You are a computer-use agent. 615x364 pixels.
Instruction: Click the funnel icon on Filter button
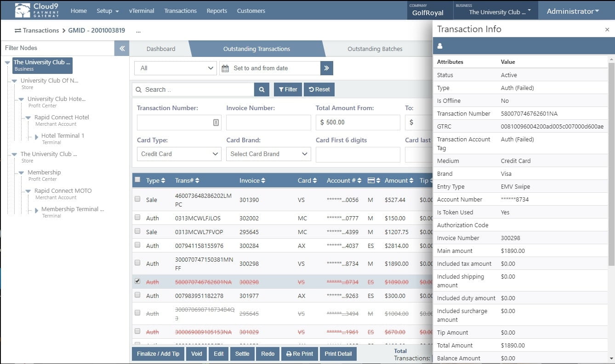click(x=281, y=89)
